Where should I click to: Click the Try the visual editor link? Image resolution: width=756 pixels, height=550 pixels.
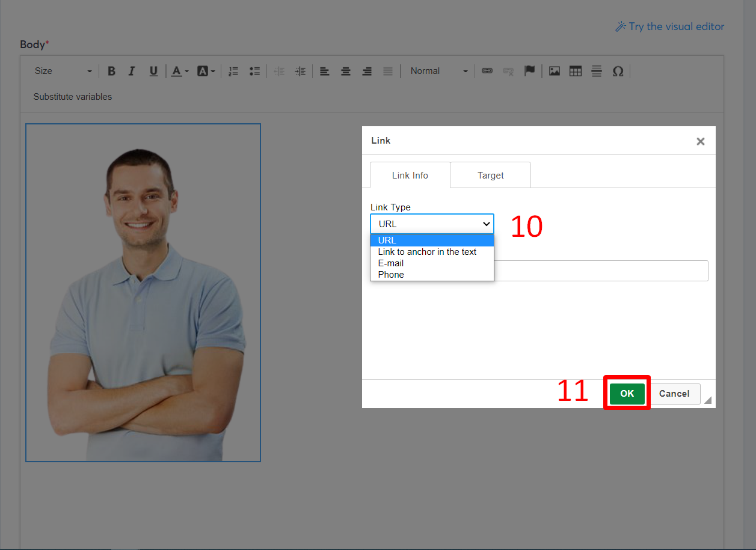(x=669, y=26)
